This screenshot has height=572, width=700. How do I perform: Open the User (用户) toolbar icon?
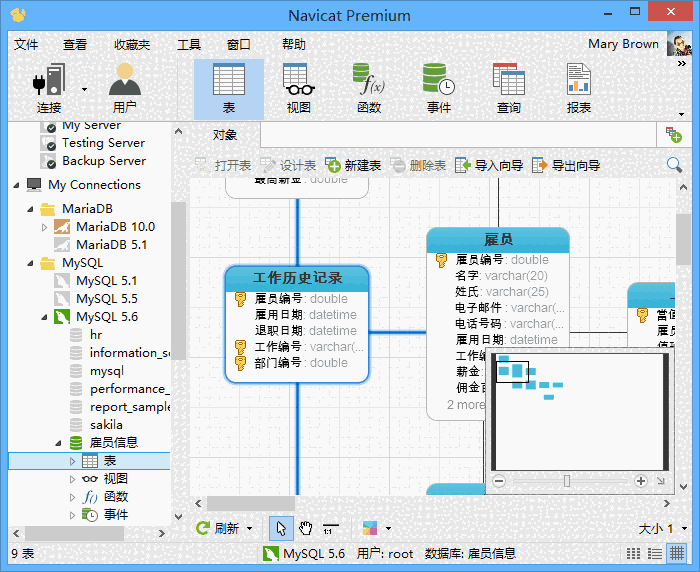point(125,79)
